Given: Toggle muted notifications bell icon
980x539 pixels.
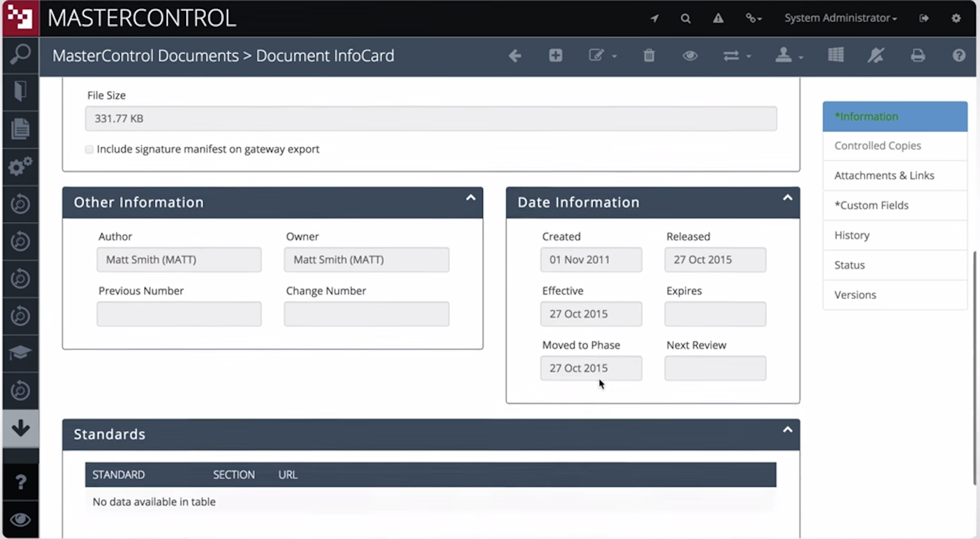Looking at the screenshot, I should (876, 55).
